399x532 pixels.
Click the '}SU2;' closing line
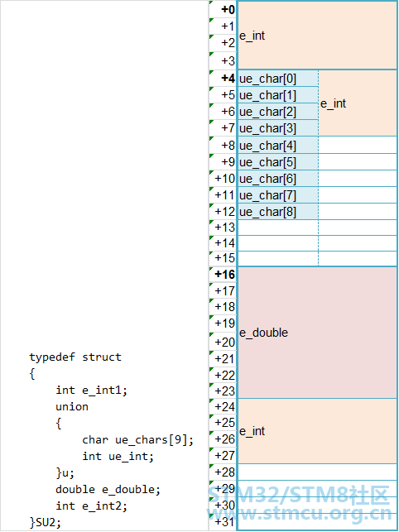[x=46, y=523]
